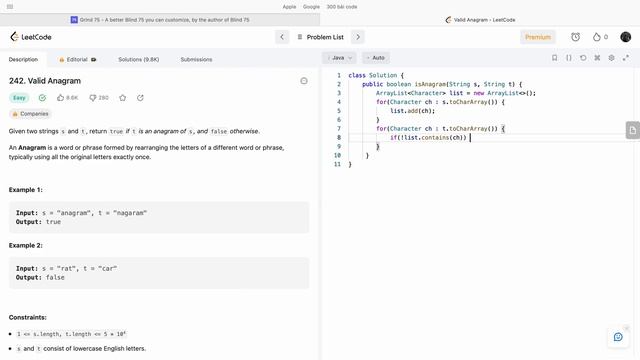Click the Premium button
Image resolution: width=640 pixels, height=360 pixels.
538,37
